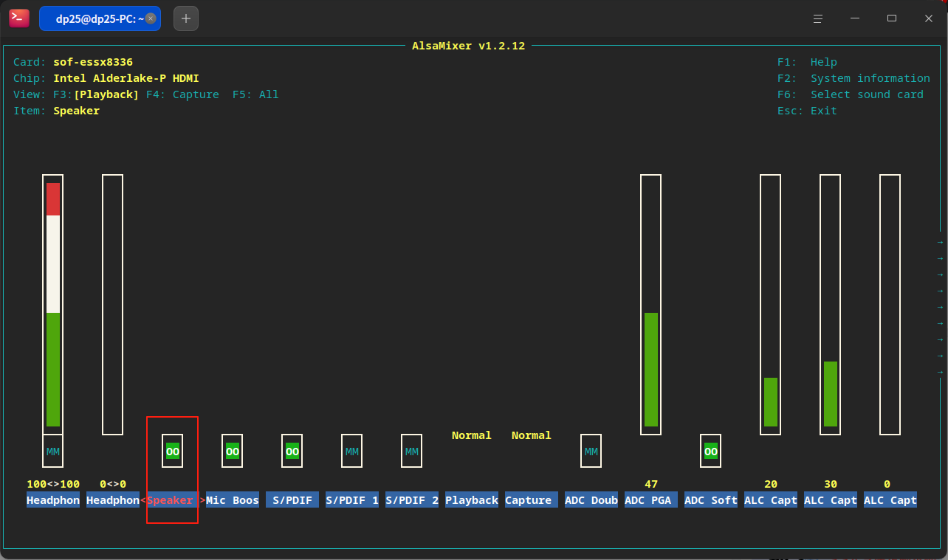Viewport: 948px width, 560px height.
Task: Click the 100<>100 Headphone level value
Action: [x=53, y=484]
